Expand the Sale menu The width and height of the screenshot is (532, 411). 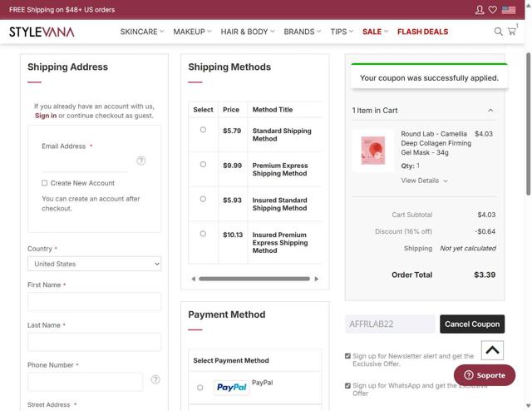375,32
